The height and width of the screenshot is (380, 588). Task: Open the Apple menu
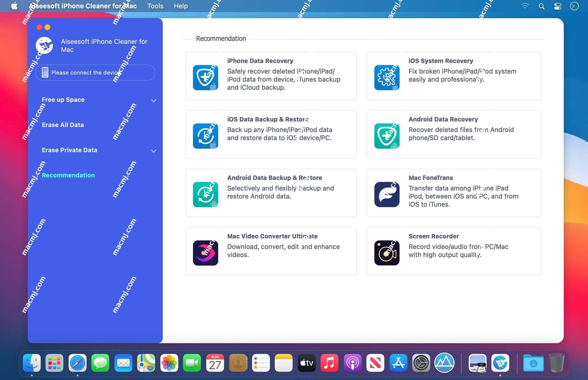click(x=14, y=6)
